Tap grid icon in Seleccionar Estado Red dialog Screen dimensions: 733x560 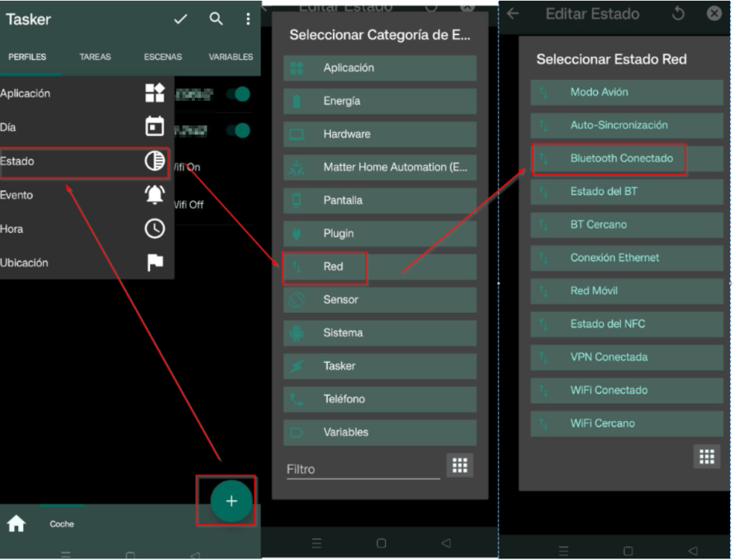[x=706, y=456]
